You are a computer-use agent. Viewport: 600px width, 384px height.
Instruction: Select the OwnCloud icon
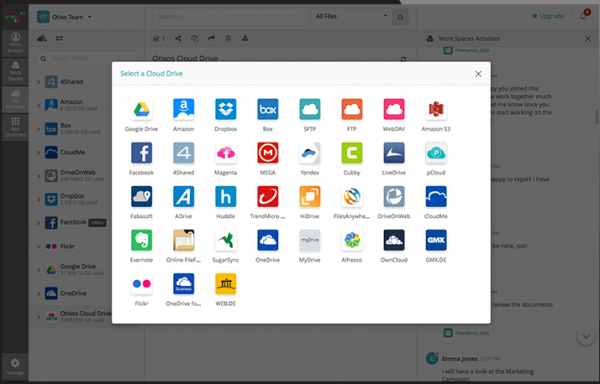pyautogui.click(x=394, y=240)
